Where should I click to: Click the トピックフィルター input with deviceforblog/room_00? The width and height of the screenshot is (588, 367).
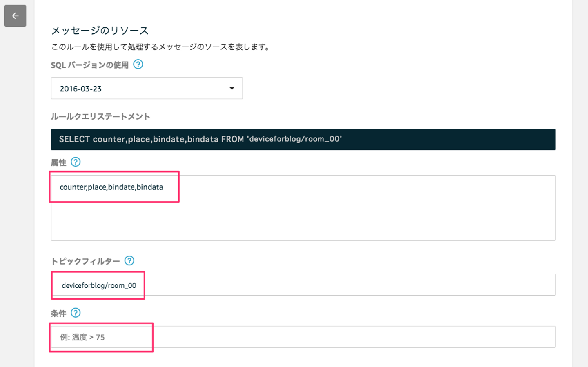[x=303, y=285]
